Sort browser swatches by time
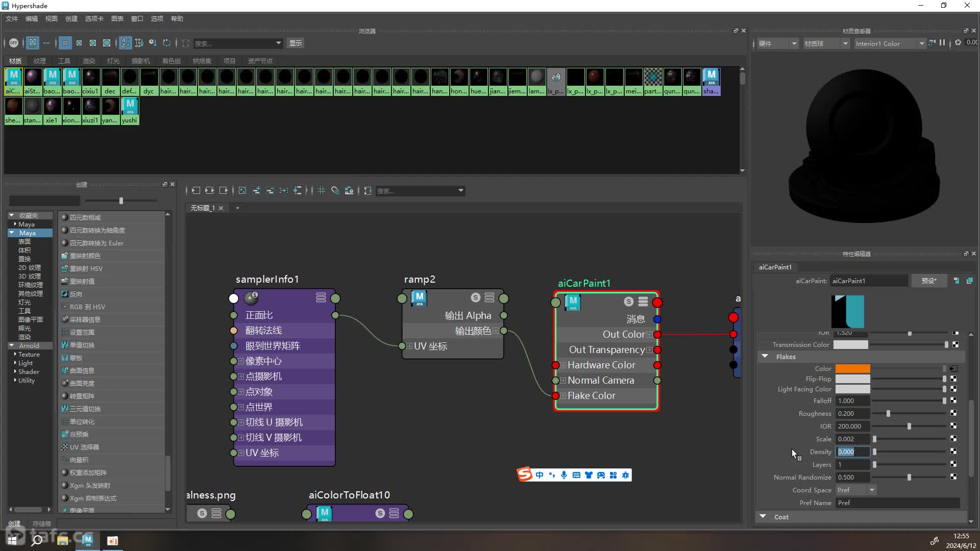Image resolution: width=980 pixels, height=551 pixels. point(153,43)
